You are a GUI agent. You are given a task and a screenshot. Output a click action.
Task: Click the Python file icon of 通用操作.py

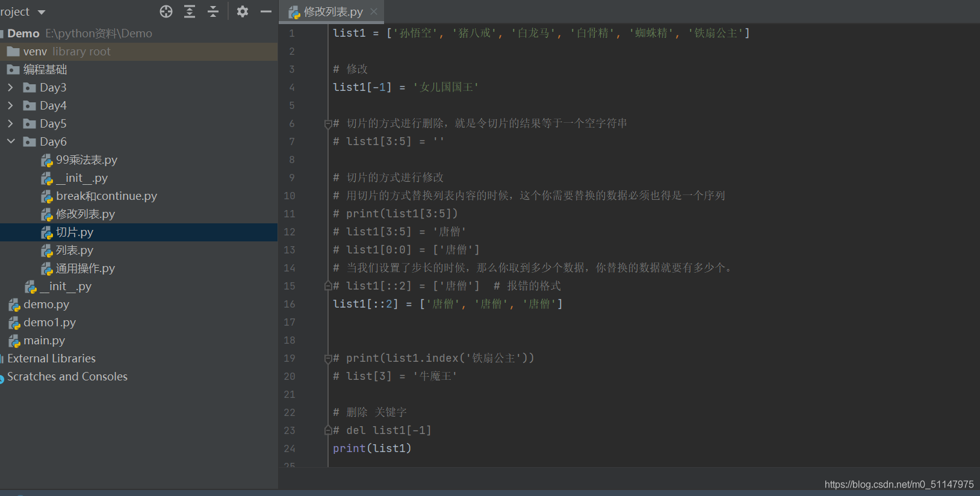click(x=46, y=268)
